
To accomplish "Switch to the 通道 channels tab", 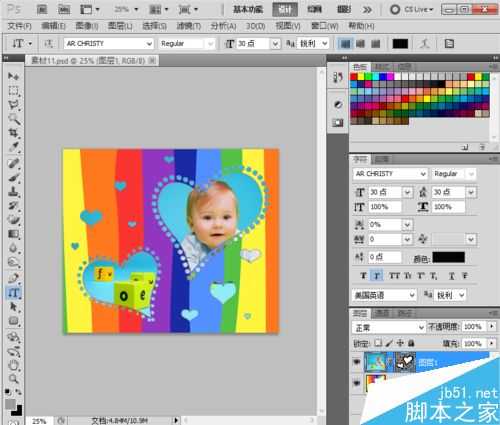I will pyautogui.click(x=382, y=313).
